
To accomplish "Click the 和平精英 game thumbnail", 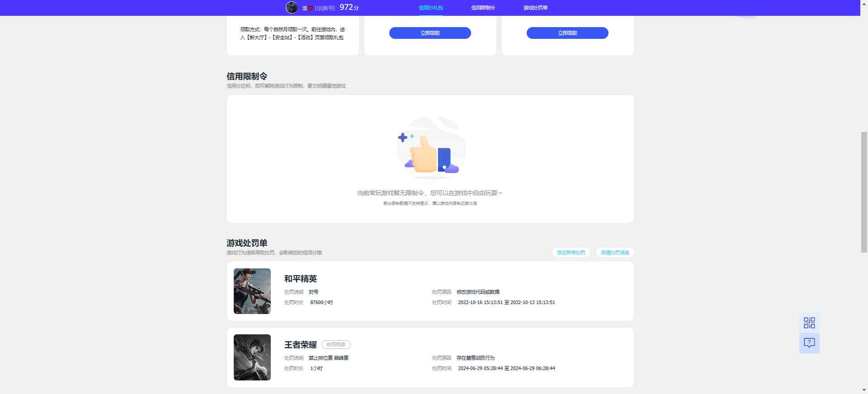I will (252, 291).
